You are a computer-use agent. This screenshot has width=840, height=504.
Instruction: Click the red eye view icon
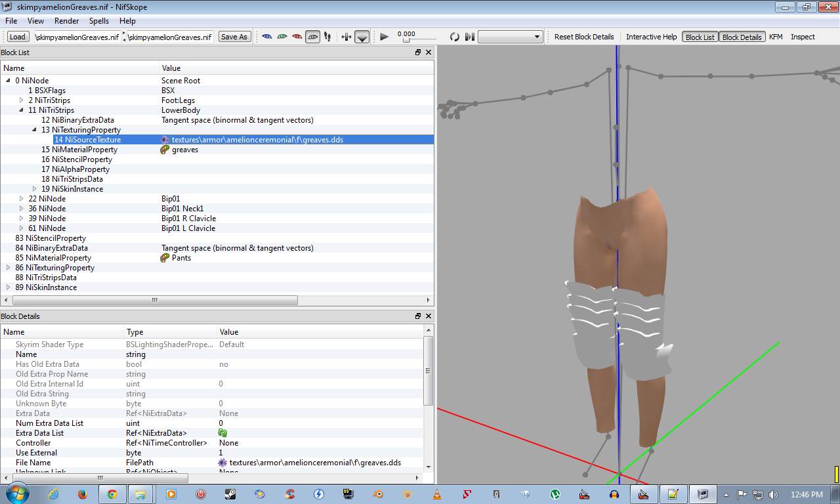[x=297, y=37]
